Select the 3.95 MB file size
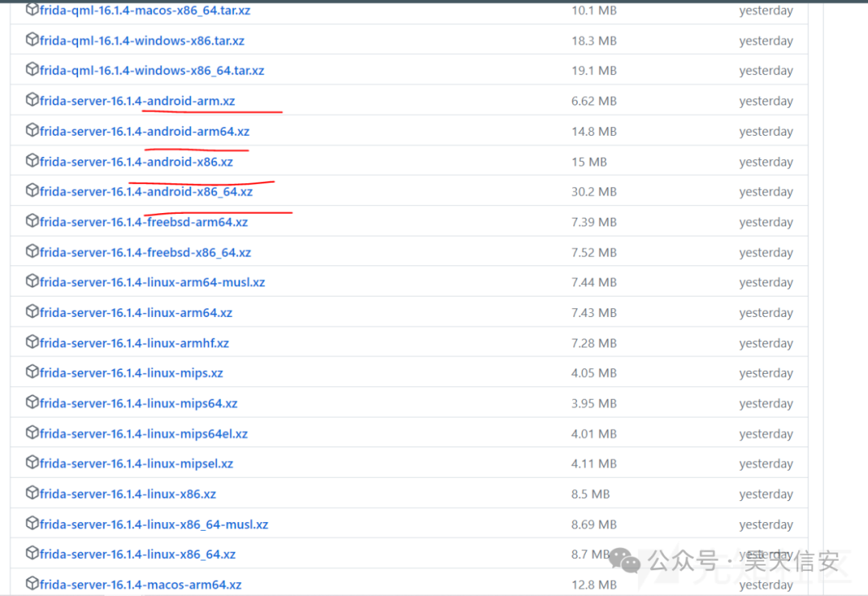This screenshot has height=596, width=868. pyautogui.click(x=594, y=404)
